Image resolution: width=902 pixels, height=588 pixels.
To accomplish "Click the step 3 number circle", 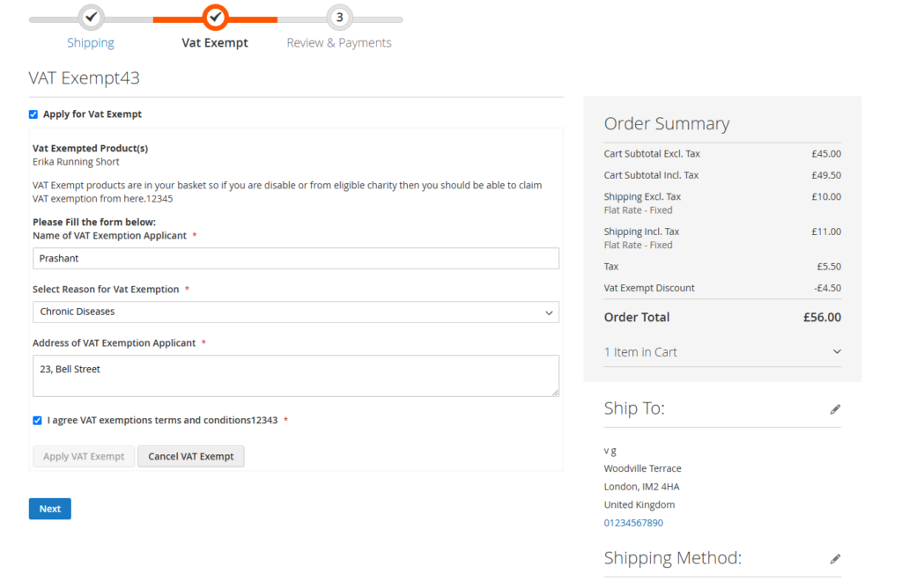I will 339,18.
